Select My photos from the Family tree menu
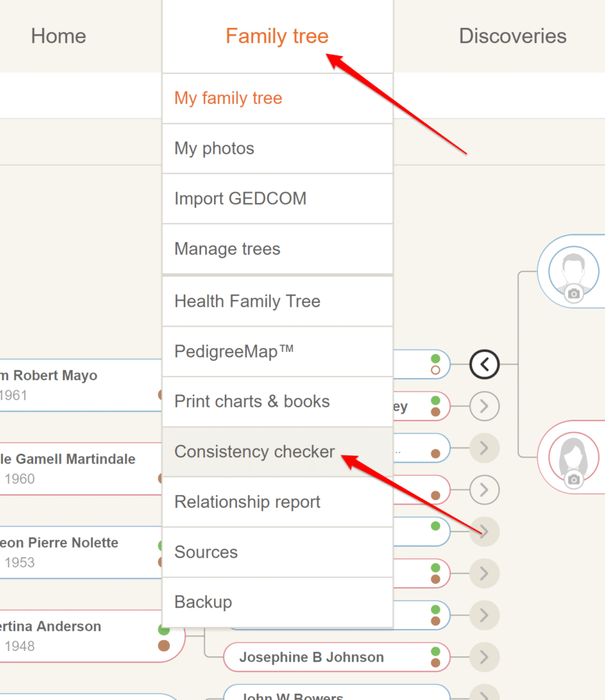The image size is (605, 700). click(x=215, y=148)
